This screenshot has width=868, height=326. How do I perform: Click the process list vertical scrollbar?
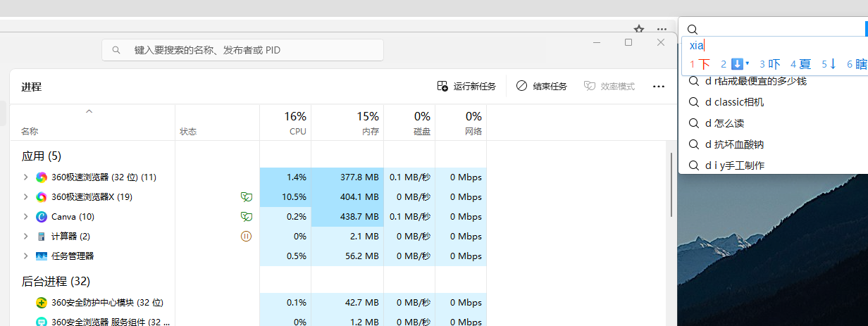coord(671,183)
